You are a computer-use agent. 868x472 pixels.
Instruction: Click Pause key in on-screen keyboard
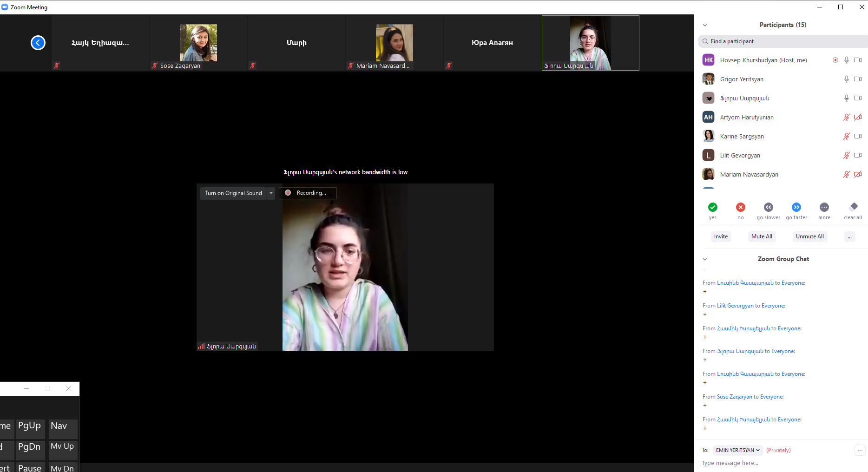(30, 467)
